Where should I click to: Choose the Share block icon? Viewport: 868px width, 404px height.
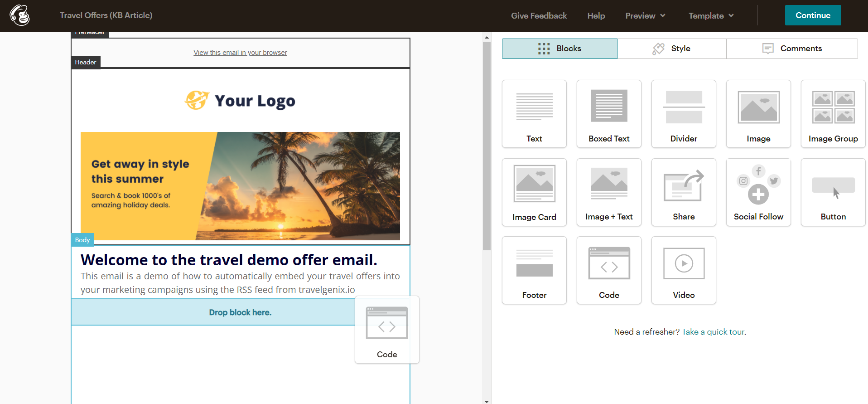click(684, 192)
